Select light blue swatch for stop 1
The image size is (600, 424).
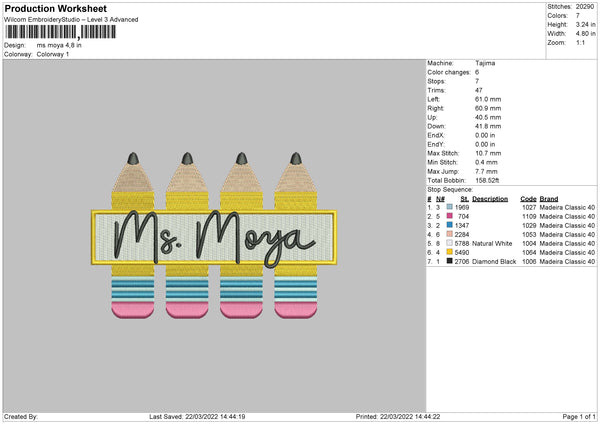[x=450, y=207]
